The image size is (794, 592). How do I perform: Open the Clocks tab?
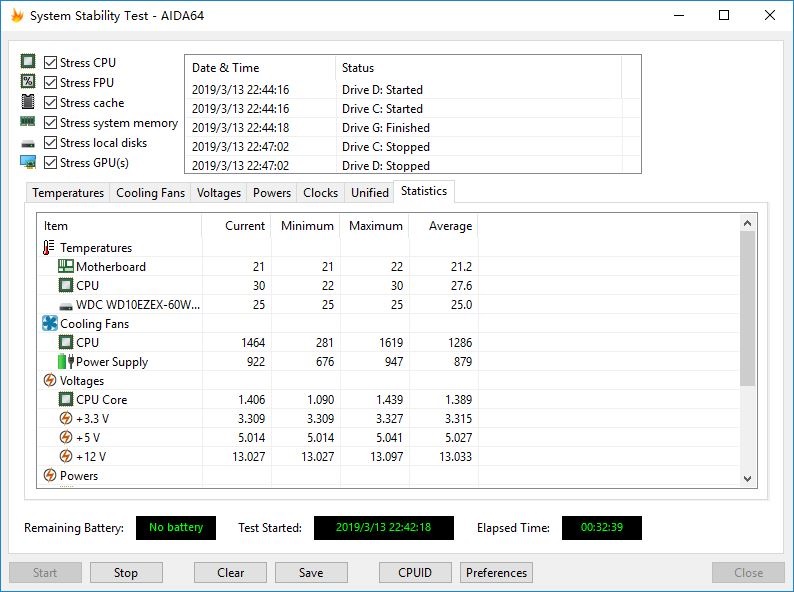pyautogui.click(x=320, y=193)
